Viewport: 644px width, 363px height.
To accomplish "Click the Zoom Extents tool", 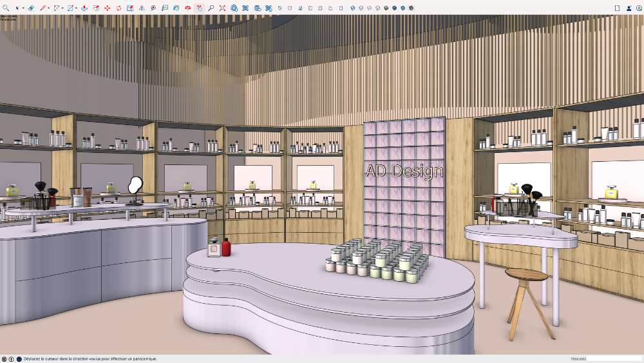I will (222, 8).
